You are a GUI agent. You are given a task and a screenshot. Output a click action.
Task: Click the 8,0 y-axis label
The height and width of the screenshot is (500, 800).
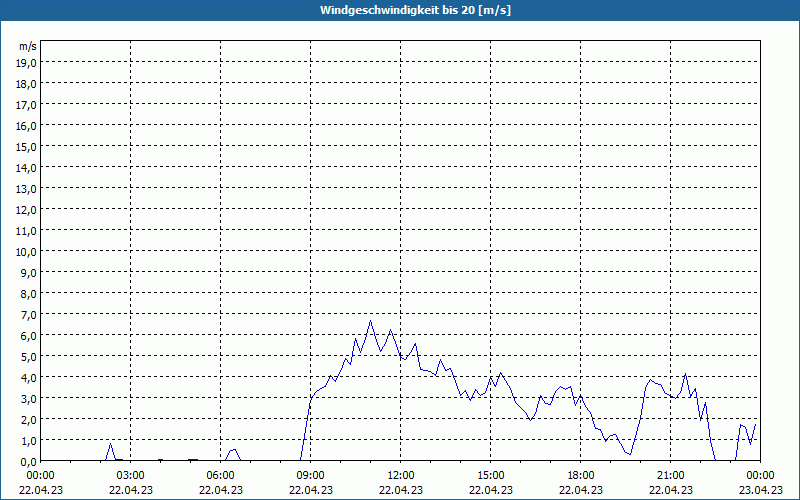pyautogui.click(x=29, y=294)
